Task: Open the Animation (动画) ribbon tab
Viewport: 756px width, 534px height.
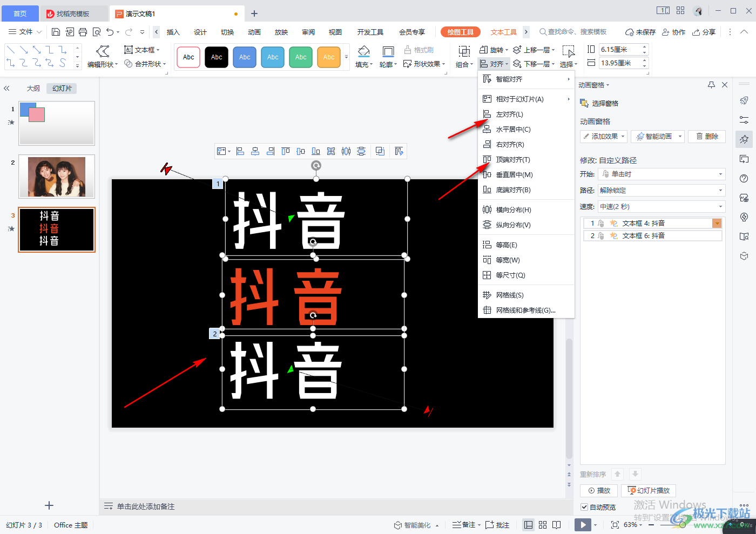Action: (x=254, y=32)
